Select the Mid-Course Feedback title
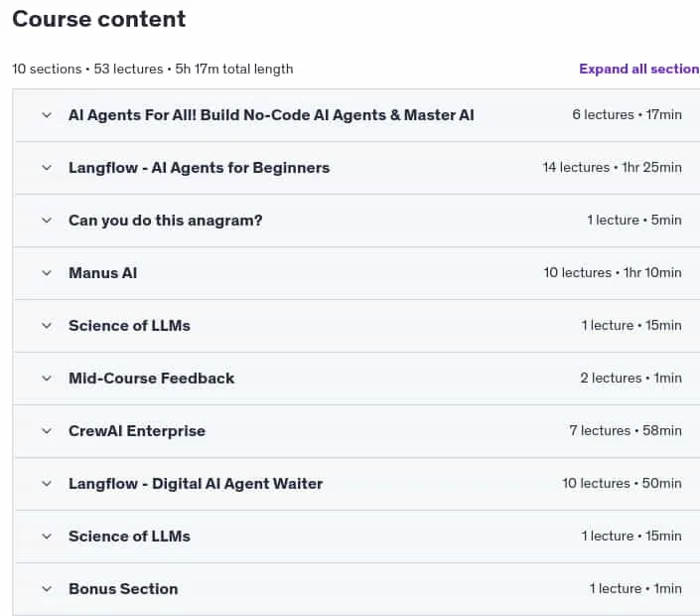The height and width of the screenshot is (616, 700). tap(151, 379)
